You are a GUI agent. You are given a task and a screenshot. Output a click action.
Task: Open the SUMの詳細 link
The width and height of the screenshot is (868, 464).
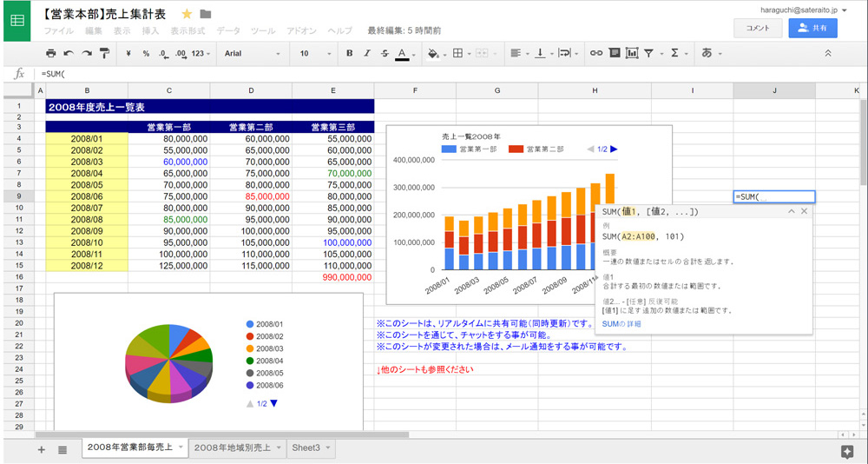(621, 324)
